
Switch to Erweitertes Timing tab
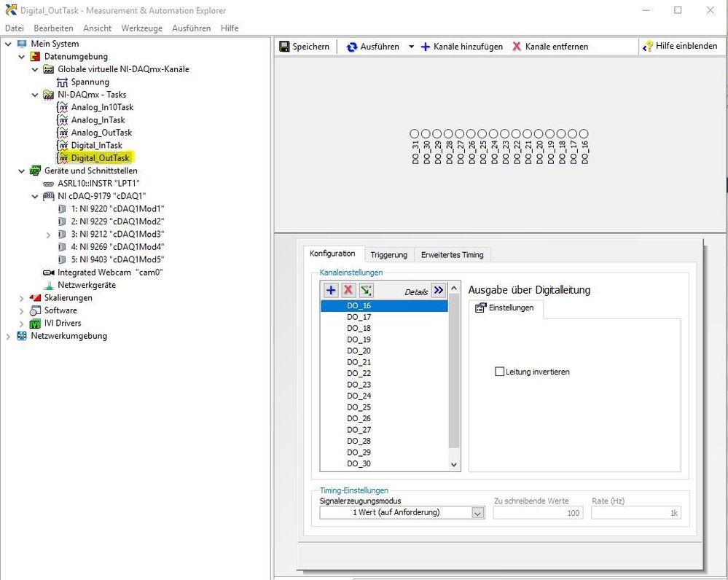pos(453,255)
